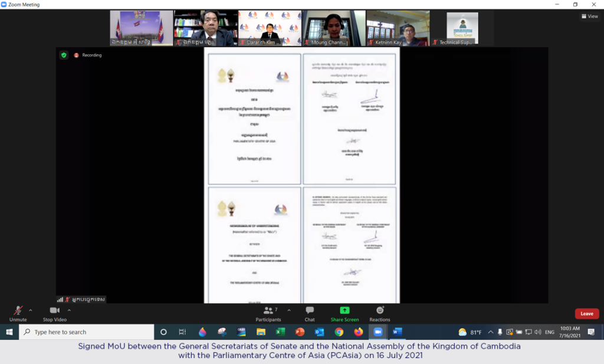The image size is (604, 364).
Task: Click the battery icon in system tray
Action: (x=519, y=332)
